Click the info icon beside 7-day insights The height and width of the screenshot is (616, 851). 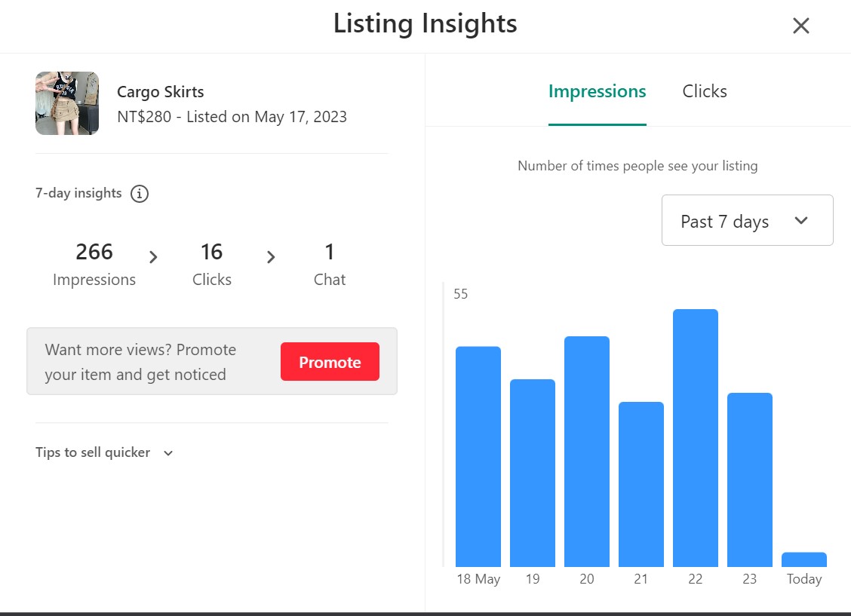click(x=140, y=194)
